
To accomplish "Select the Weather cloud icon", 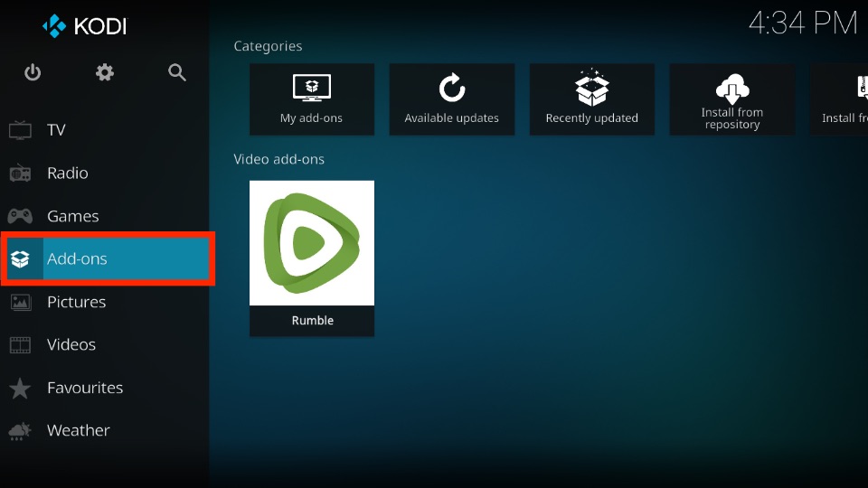I will point(20,431).
